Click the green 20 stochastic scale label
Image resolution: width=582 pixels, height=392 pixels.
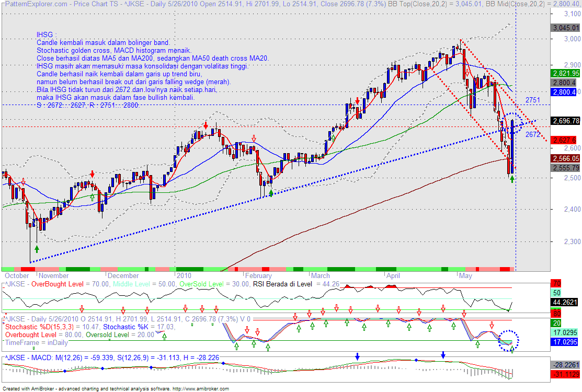(556, 323)
